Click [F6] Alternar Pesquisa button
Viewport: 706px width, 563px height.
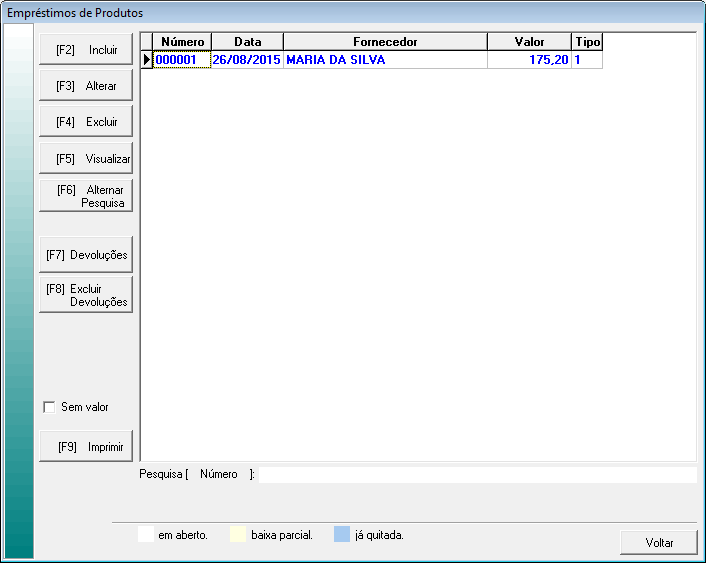point(86,196)
